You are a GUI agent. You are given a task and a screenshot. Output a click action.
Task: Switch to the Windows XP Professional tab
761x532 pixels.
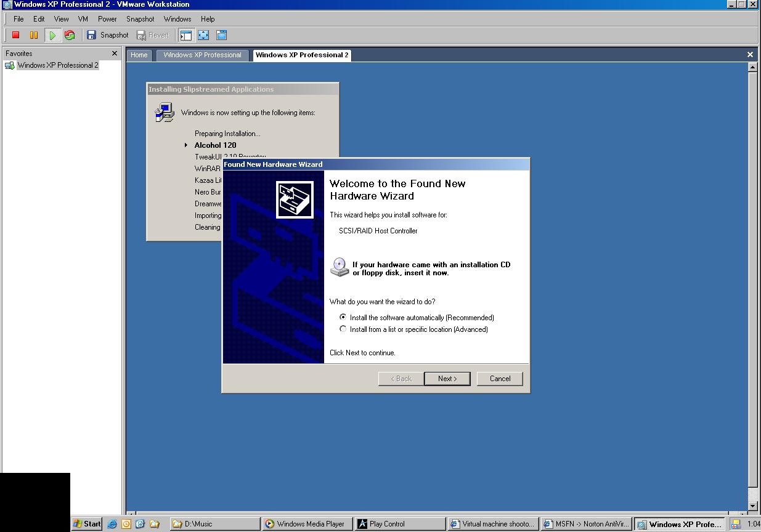[x=203, y=55]
